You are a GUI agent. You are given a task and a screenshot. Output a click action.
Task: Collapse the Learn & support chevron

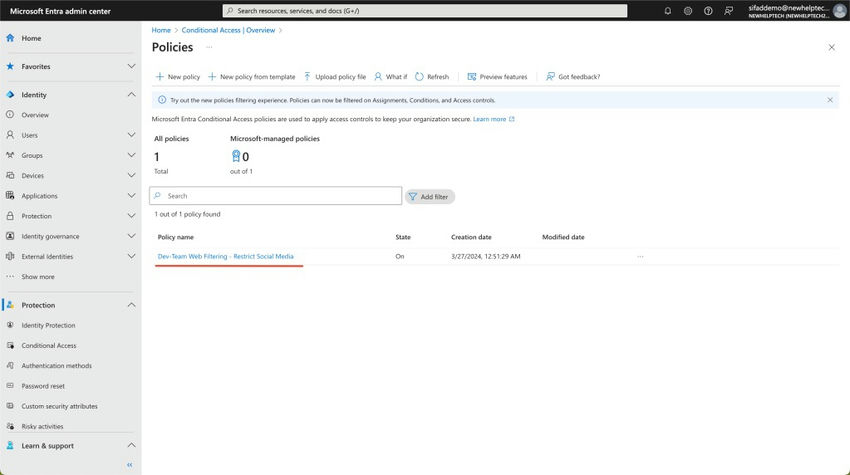(131, 445)
